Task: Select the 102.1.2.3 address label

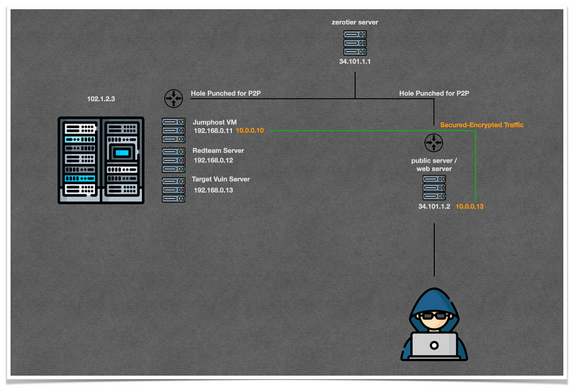Action: click(x=101, y=99)
